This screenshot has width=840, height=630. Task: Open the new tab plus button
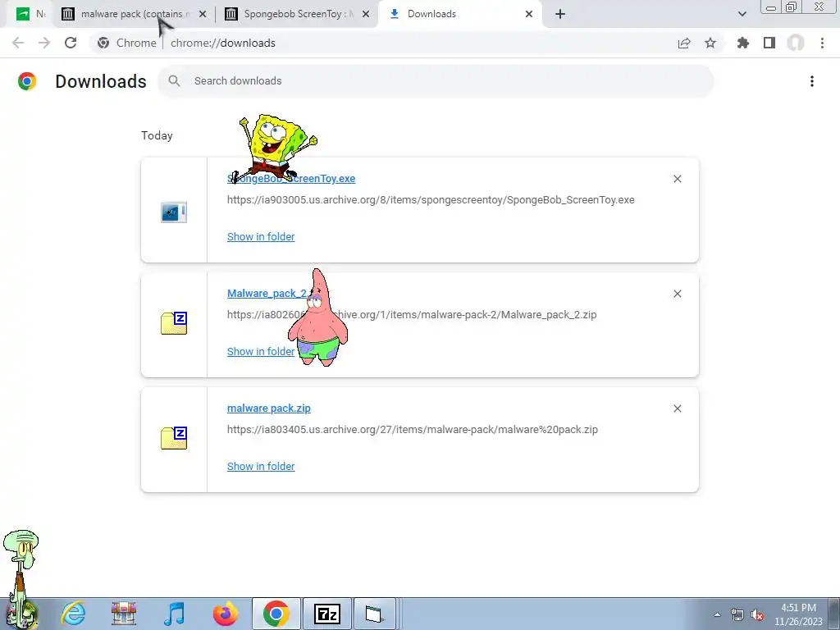point(560,14)
